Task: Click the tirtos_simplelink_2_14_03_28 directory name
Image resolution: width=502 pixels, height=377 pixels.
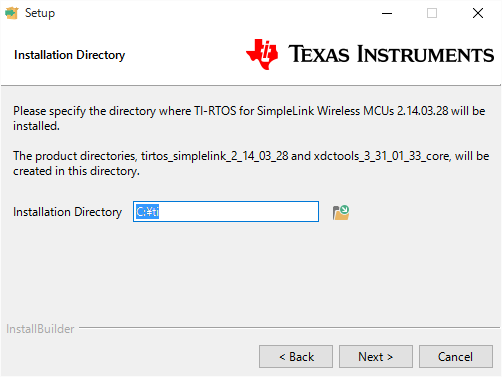Action: [x=214, y=156]
